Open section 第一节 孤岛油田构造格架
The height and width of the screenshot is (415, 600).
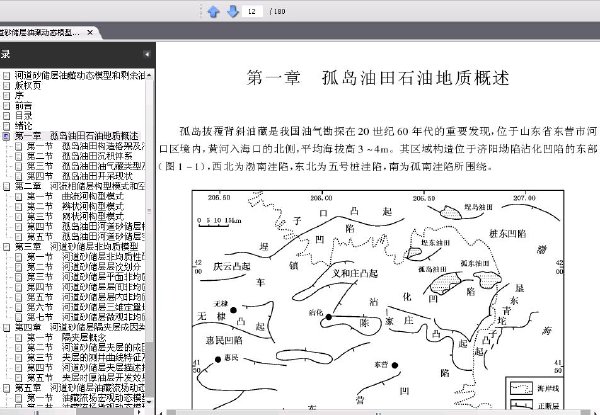click(x=86, y=146)
